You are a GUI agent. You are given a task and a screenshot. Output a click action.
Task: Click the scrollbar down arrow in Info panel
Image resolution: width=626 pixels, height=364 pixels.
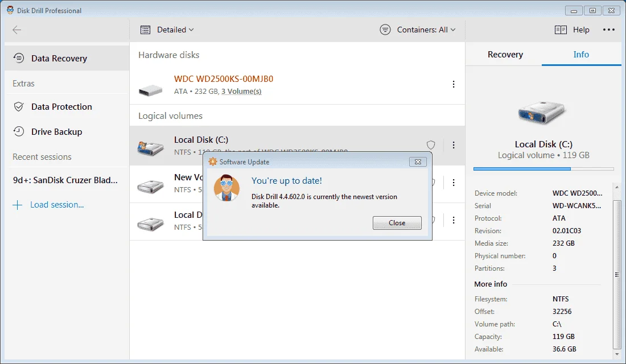point(617,354)
